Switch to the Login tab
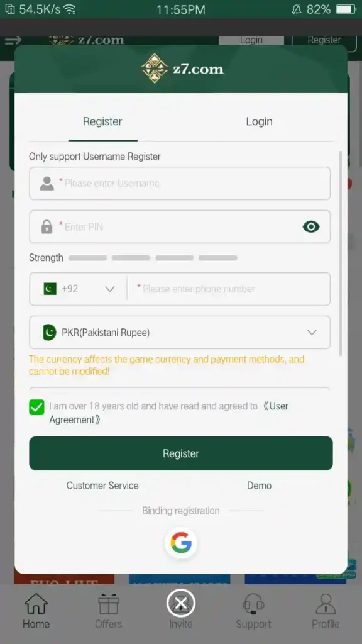 (x=259, y=121)
